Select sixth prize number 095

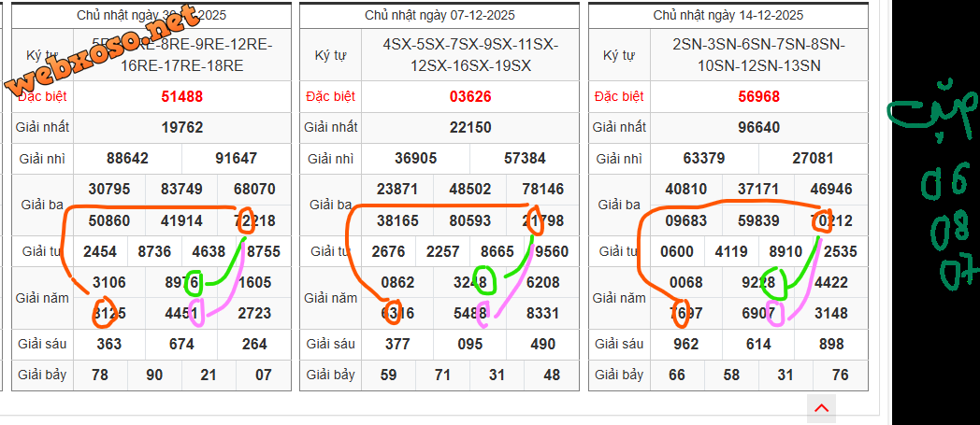[470, 344]
